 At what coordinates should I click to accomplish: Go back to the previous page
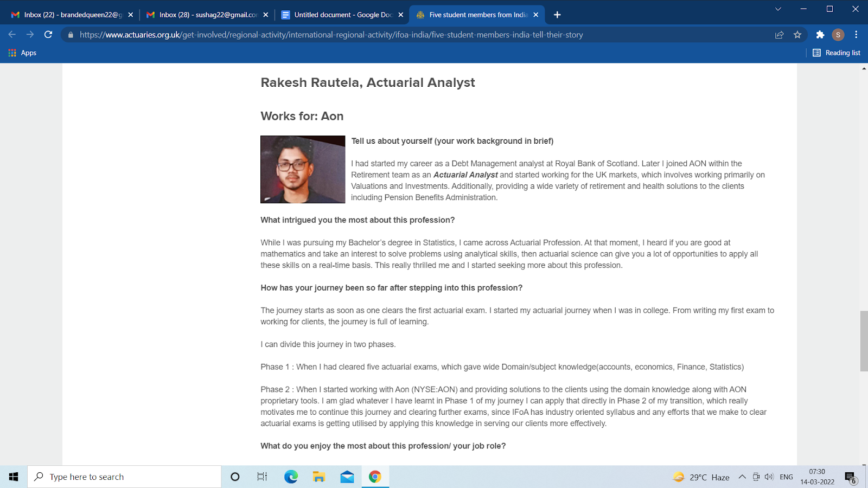tap(12, 35)
